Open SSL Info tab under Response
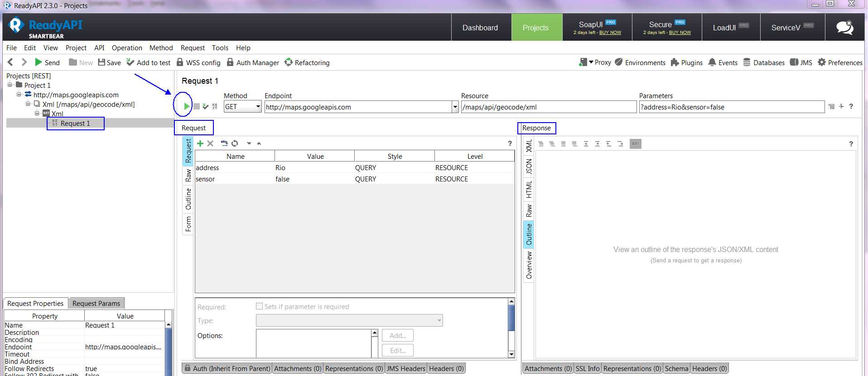The image size is (868, 376). (588, 368)
